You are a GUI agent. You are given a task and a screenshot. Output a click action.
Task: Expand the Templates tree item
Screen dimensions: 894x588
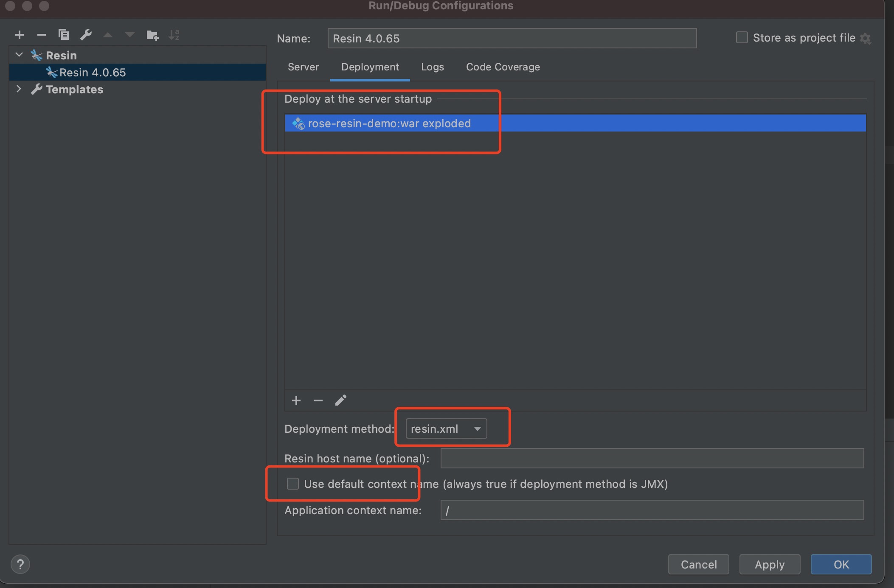coord(18,89)
